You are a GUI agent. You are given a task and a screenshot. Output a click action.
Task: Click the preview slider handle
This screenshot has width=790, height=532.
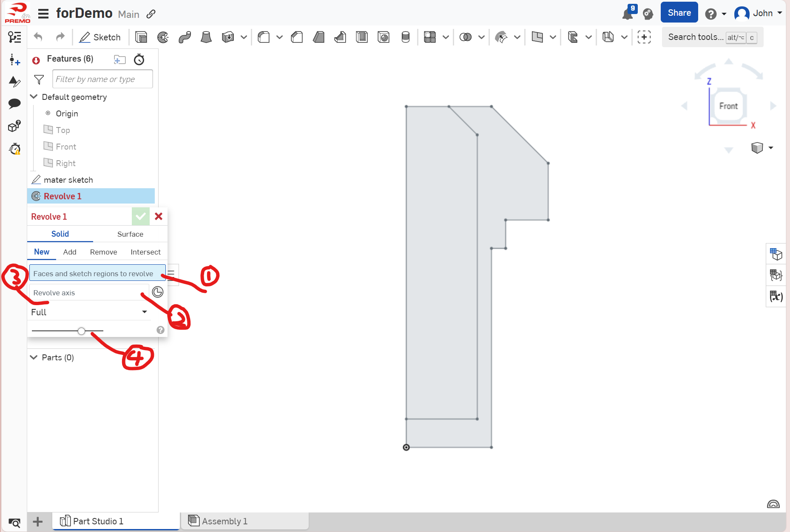(x=81, y=331)
